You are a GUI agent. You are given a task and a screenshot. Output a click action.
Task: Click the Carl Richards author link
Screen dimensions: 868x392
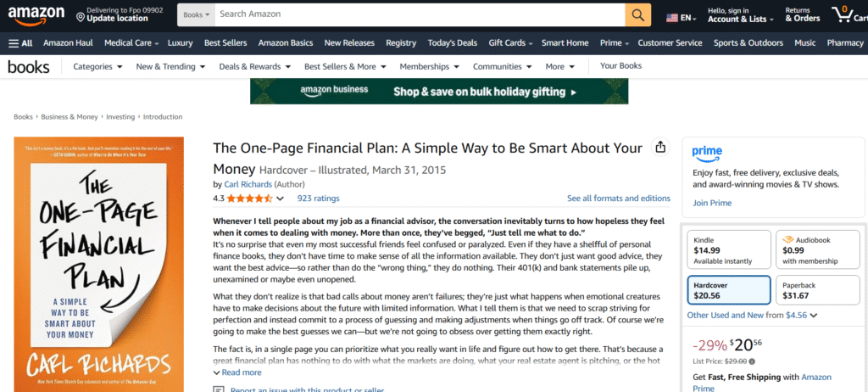pyautogui.click(x=248, y=184)
